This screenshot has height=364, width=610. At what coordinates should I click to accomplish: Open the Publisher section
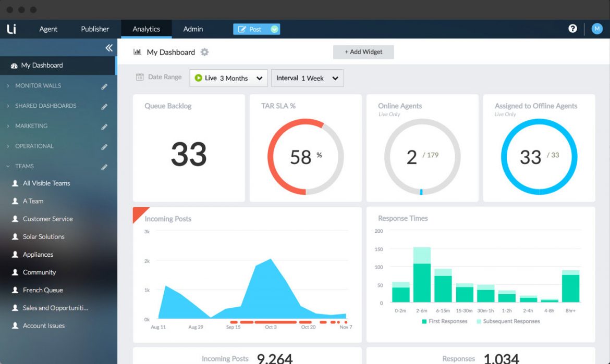click(x=94, y=29)
